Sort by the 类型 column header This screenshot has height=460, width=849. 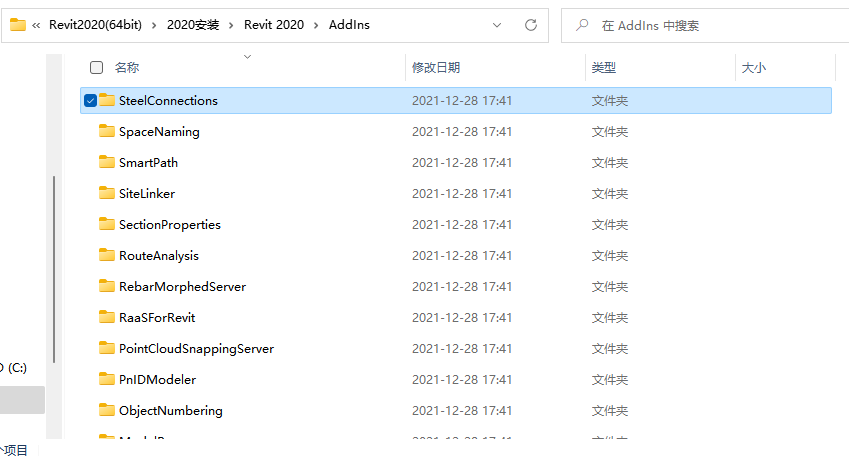[603, 67]
